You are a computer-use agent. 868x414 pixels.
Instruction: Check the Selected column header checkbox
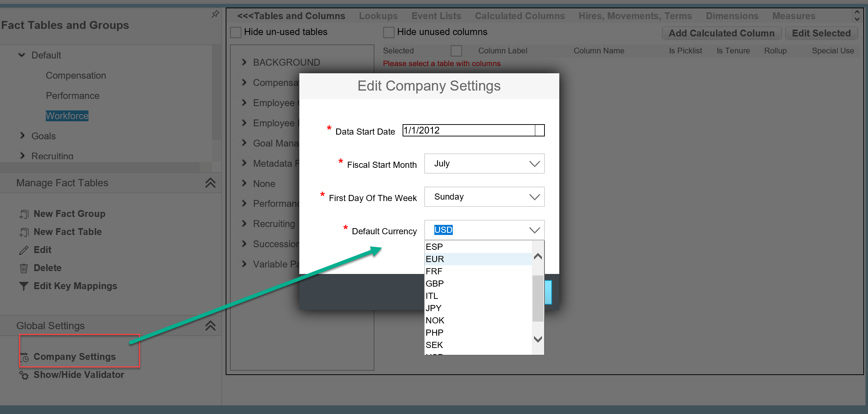click(456, 51)
